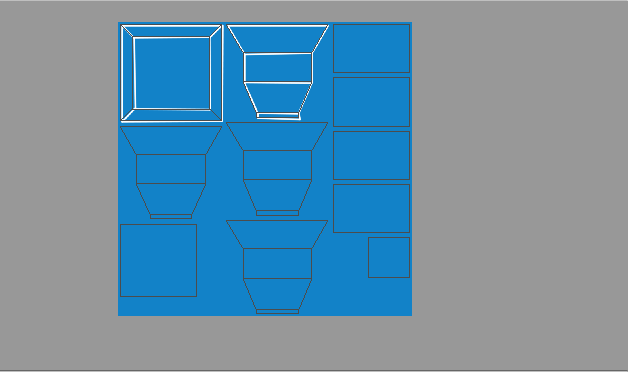
Task: Pick large unselected square island under left funnel
Action: coord(159,260)
